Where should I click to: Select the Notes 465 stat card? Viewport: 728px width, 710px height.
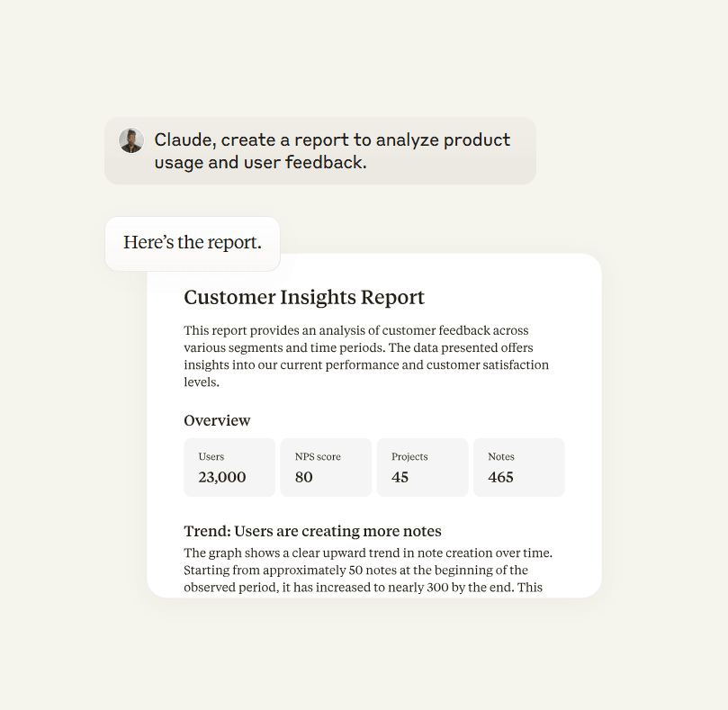tap(519, 467)
